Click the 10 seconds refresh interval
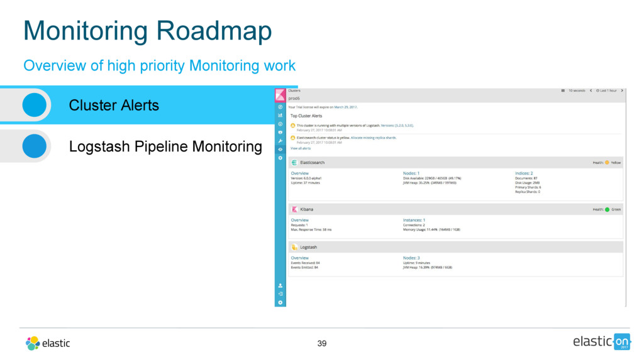 coord(577,90)
